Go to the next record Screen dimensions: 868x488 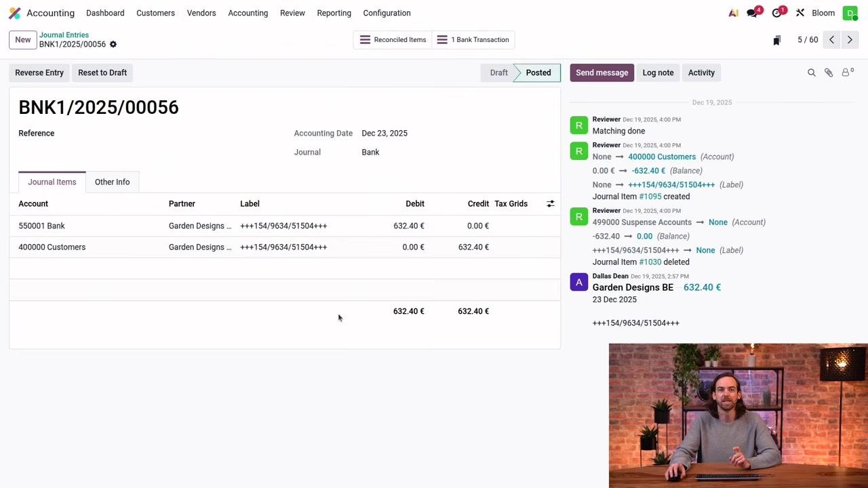pyautogui.click(x=850, y=40)
